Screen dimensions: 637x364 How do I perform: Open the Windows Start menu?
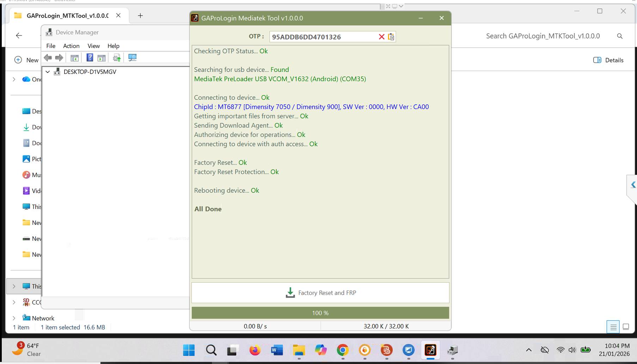(x=189, y=350)
